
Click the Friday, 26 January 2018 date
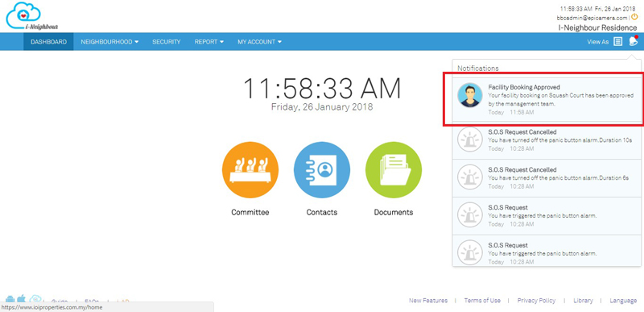pyautogui.click(x=322, y=107)
